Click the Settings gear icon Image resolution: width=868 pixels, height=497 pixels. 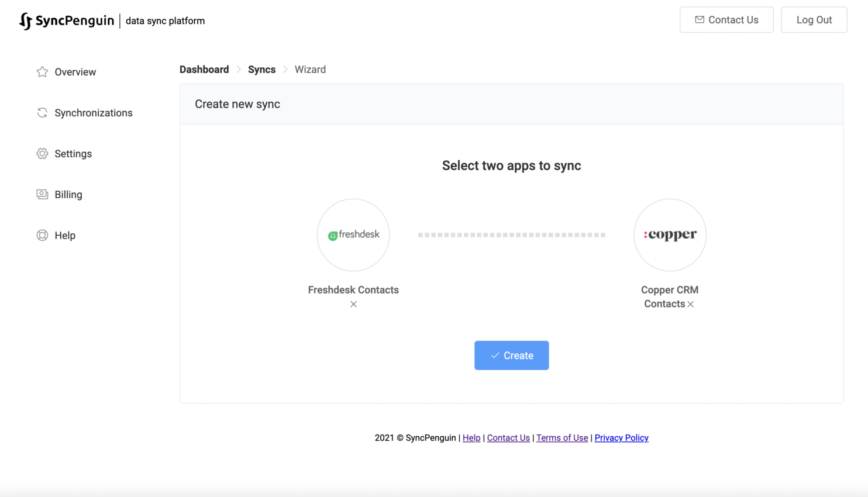pos(42,154)
